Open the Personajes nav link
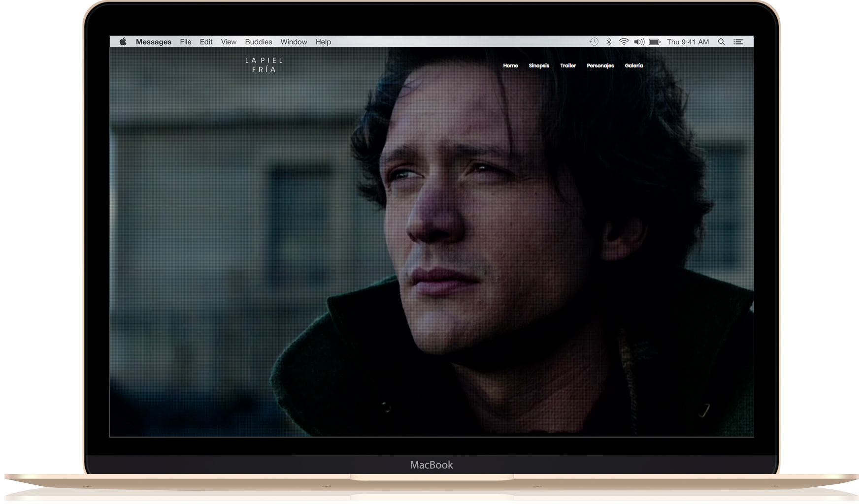864x504 pixels. pos(600,65)
